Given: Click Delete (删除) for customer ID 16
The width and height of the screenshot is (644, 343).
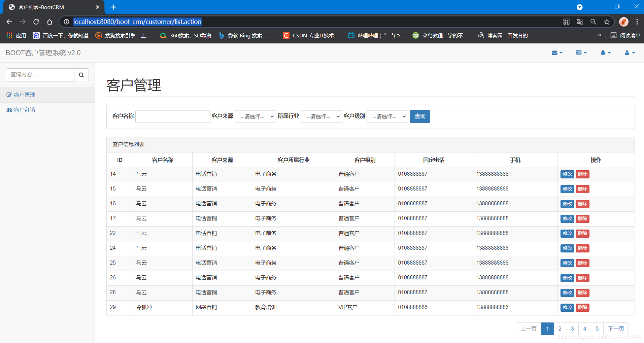Looking at the screenshot, I should [x=582, y=204].
